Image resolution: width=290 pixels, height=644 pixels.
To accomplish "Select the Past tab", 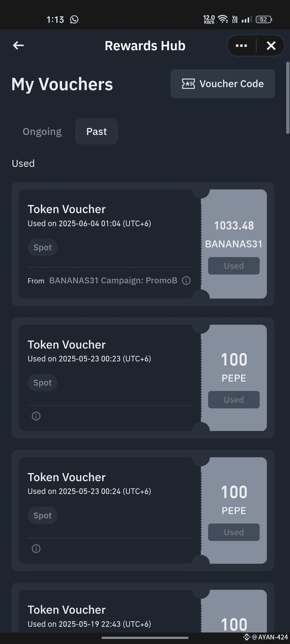I will [96, 131].
